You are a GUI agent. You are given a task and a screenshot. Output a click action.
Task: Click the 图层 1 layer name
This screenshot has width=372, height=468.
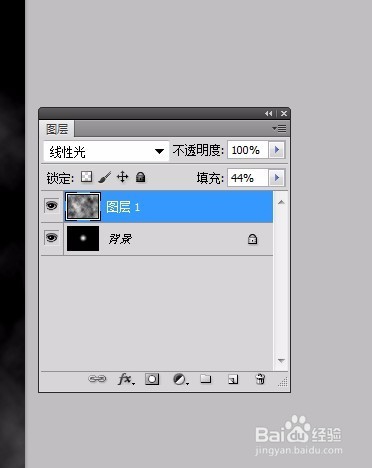click(x=123, y=207)
